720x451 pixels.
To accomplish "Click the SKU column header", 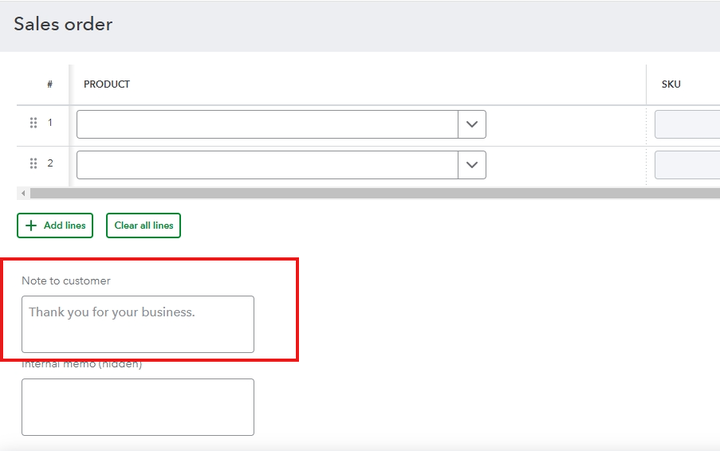I will pyautogui.click(x=671, y=84).
